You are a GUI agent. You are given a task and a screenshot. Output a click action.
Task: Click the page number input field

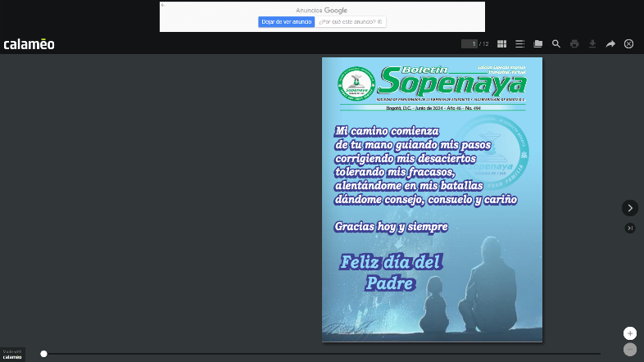[x=468, y=44]
